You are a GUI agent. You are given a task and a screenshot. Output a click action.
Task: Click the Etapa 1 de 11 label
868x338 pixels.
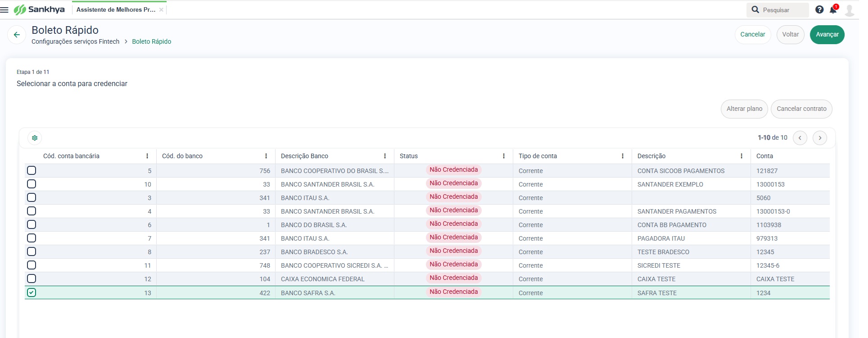[33, 72]
